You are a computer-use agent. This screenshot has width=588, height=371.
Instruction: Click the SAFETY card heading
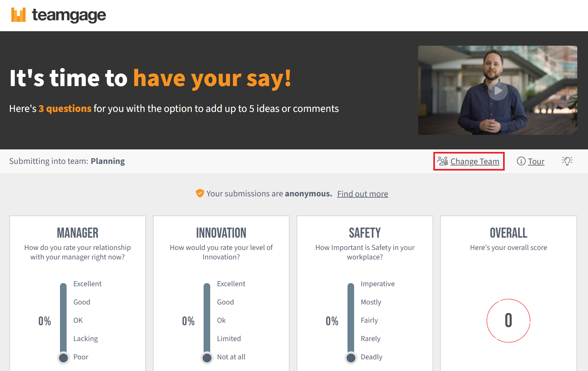365,233
